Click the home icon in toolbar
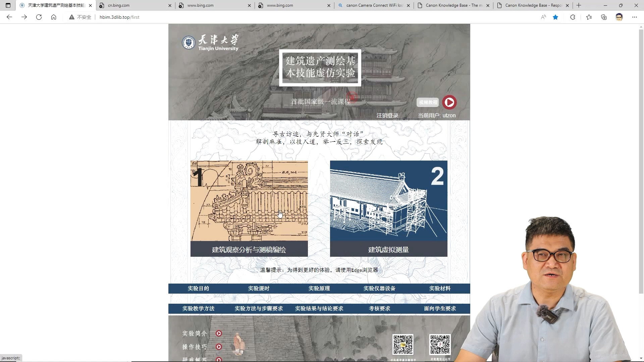 54,17
